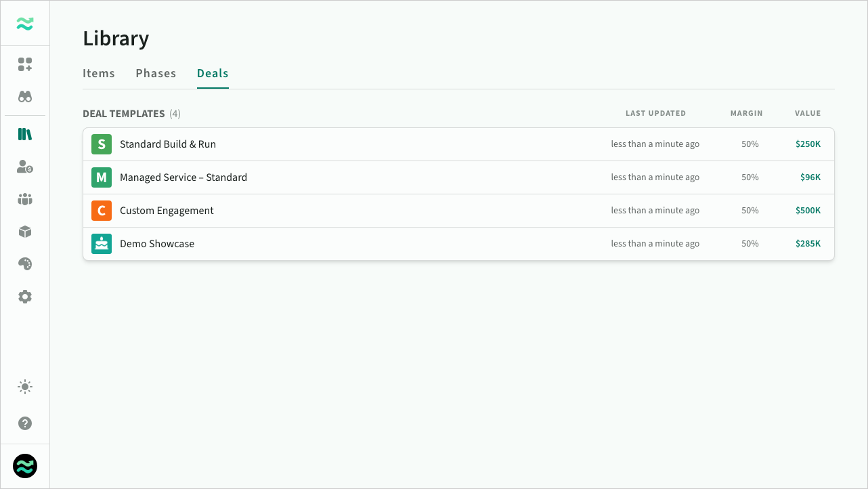868x489 pixels.
Task: Open the dashboard add-widgets sidebar icon
Action: [25, 64]
